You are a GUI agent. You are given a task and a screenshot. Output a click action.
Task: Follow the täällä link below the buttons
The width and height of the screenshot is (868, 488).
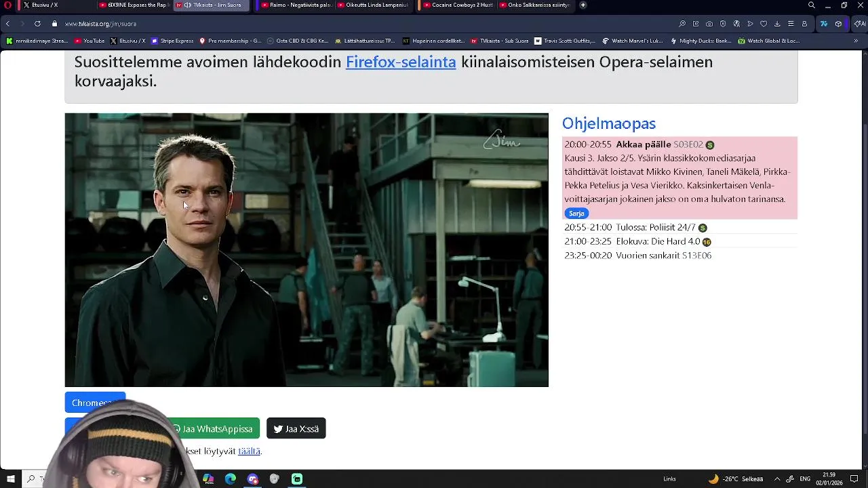249,451
